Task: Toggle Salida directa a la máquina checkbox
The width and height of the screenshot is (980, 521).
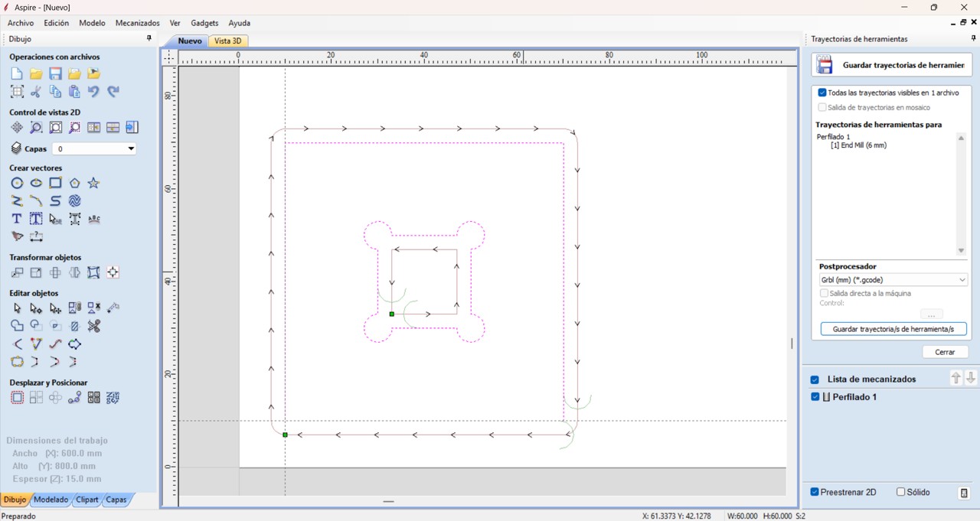Action: point(824,293)
